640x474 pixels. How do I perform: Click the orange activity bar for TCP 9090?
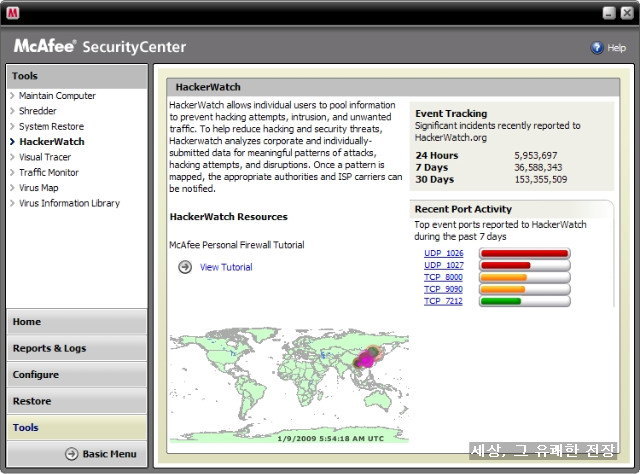tap(524, 289)
